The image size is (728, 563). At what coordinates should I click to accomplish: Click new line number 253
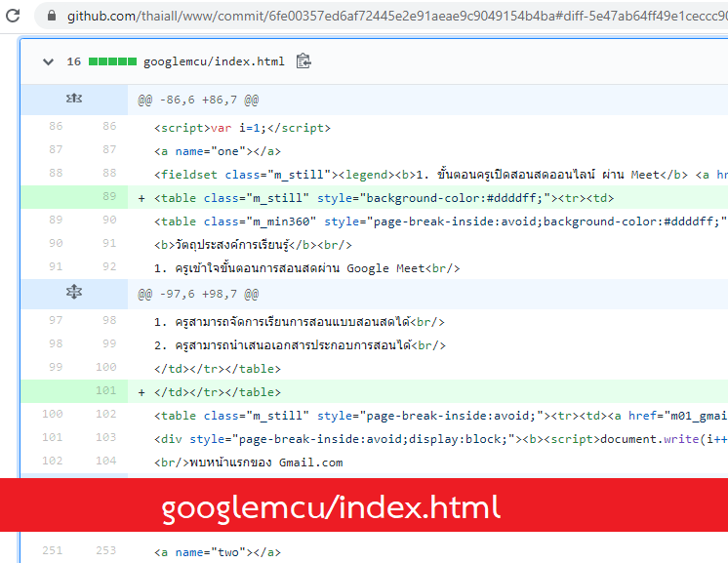105,551
